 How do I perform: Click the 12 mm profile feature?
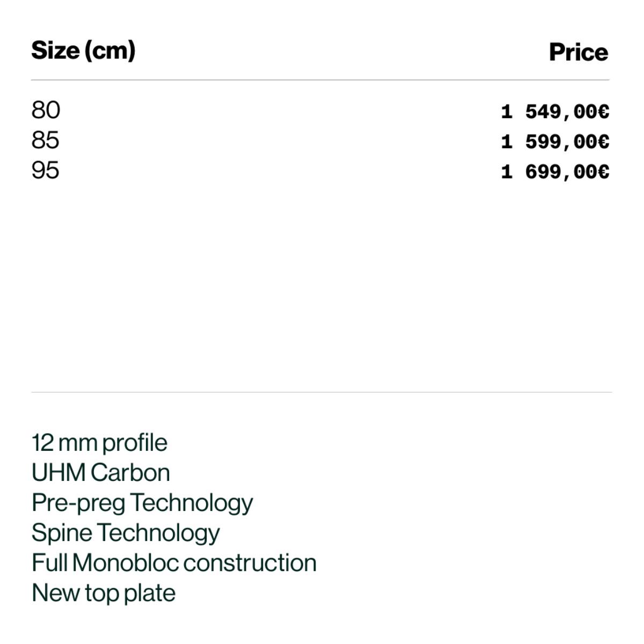click(x=99, y=443)
